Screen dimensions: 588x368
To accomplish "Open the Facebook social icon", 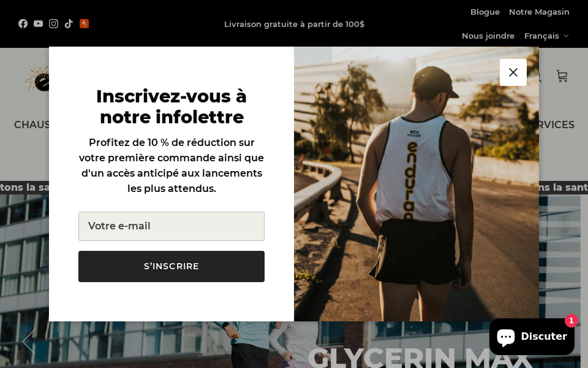I will 23,24.
